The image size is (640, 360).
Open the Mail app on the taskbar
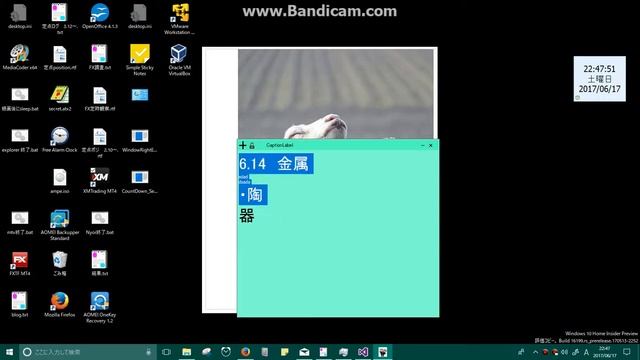(304, 352)
